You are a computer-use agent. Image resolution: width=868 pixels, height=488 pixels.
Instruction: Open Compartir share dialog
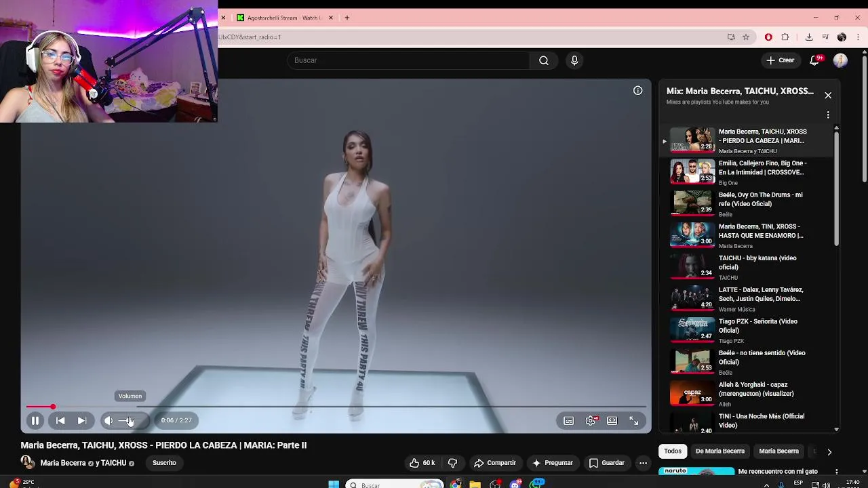(x=495, y=463)
